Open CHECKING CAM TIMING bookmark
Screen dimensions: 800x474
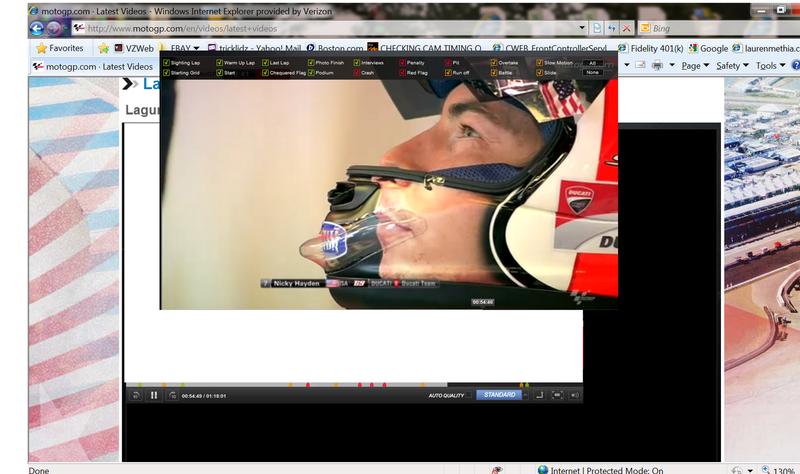pyautogui.click(x=424, y=48)
